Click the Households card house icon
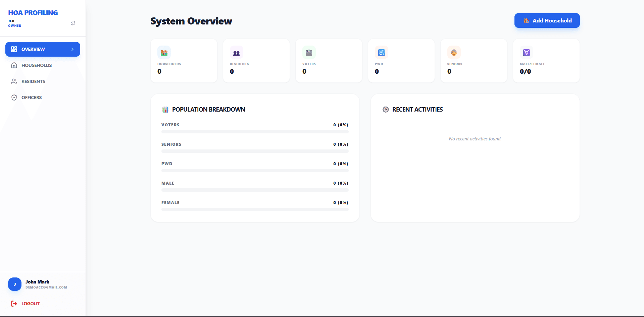This screenshot has width=644, height=317. click(x=164, y=53)
